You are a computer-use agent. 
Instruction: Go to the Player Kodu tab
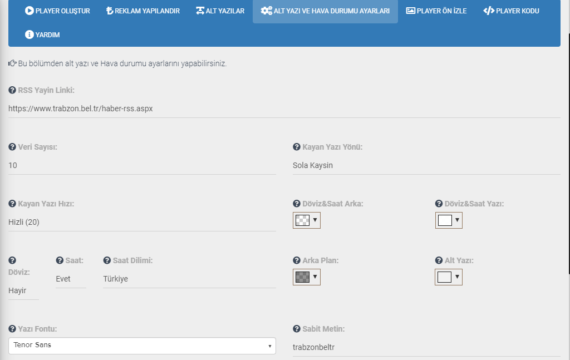511,11
